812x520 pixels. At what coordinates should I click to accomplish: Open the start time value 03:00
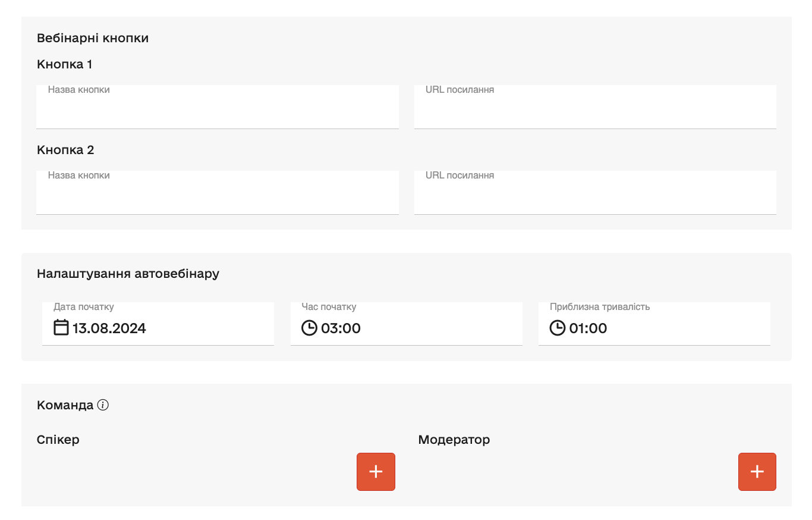click(x=341, y=328)
